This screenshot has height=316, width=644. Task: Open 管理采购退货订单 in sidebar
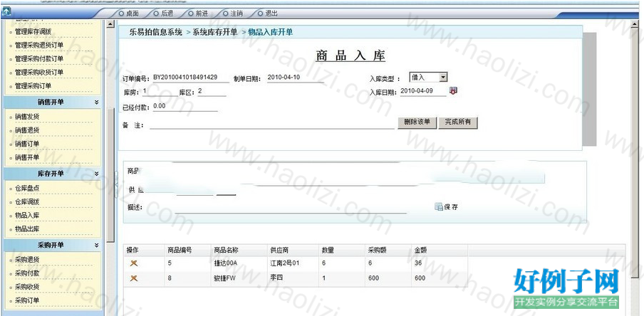(39, 45)
